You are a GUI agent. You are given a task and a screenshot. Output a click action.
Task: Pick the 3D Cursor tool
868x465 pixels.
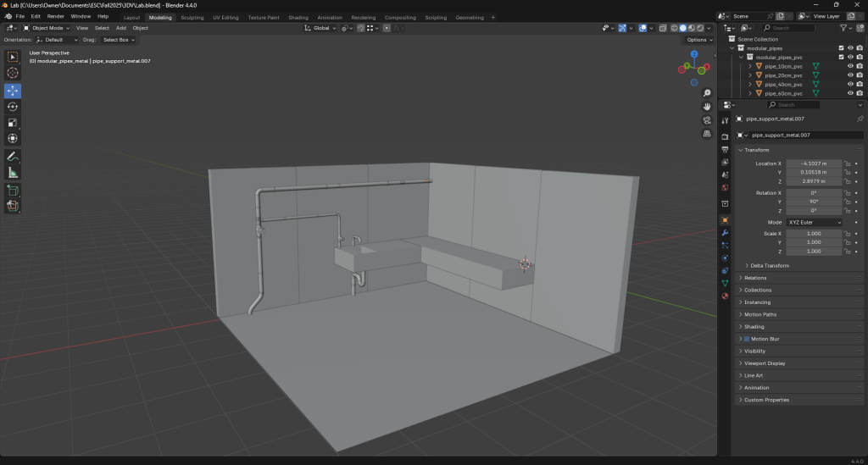tap(13, 73)
